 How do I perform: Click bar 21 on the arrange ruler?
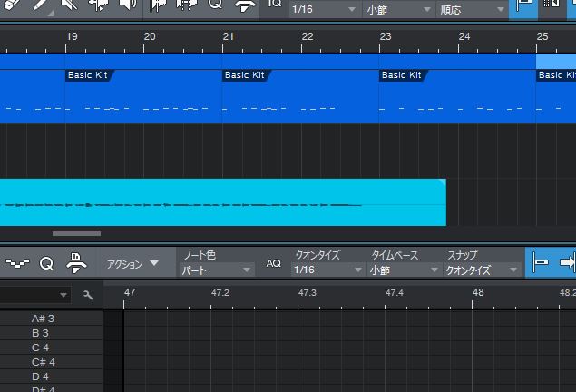228,36
